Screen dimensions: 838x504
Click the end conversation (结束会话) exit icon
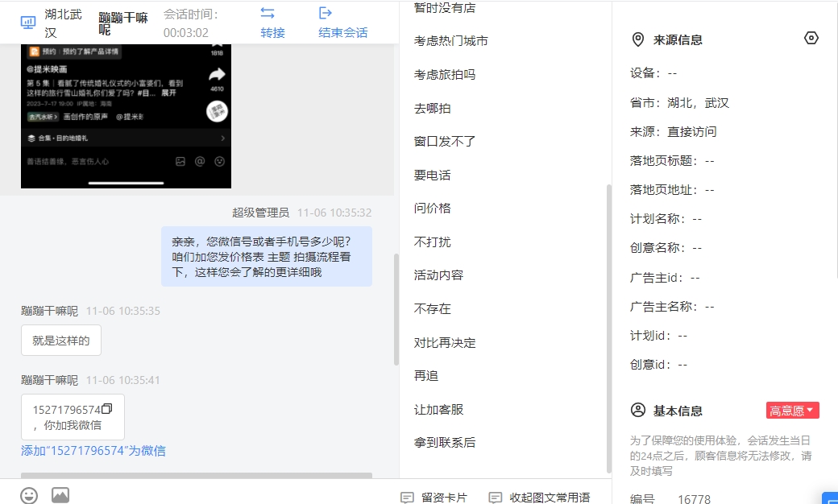click(x=326, y=13)
